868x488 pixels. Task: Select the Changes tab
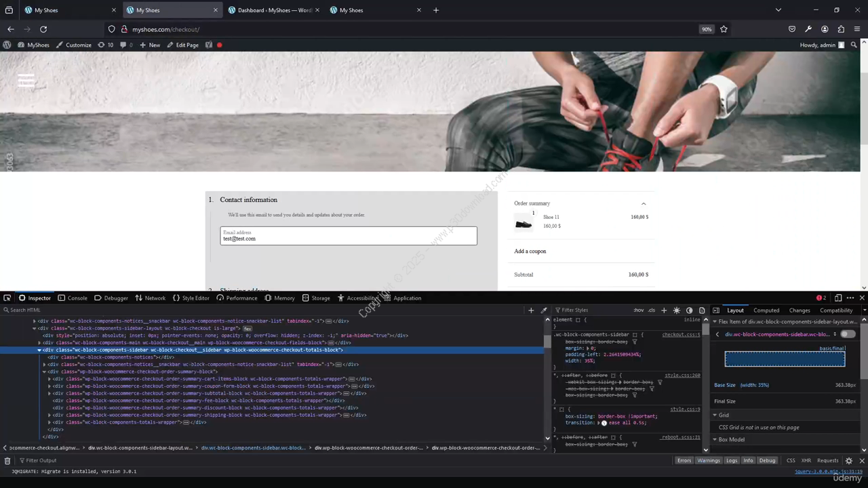(x=800, y=310)
